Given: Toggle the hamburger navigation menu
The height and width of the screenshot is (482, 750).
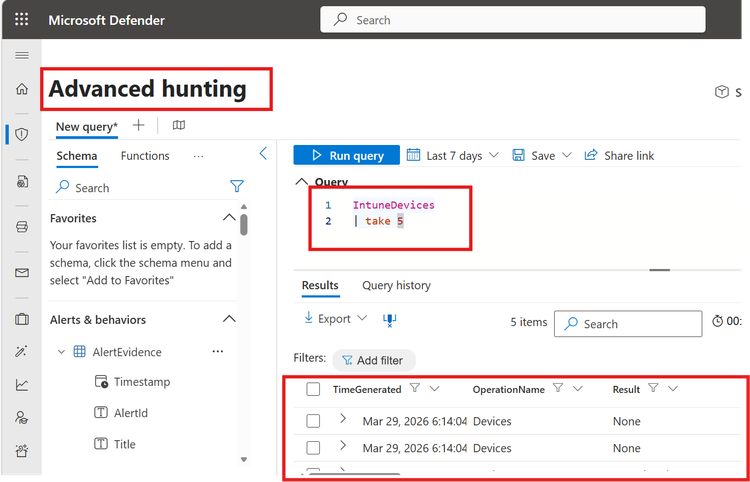Looking at the screenshot, I should [22, 55].
